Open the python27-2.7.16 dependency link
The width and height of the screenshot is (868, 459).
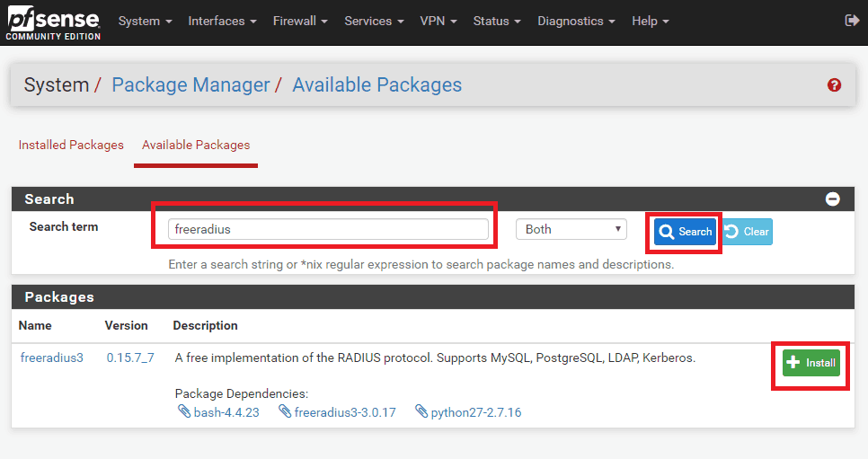(x=475, y=412)
